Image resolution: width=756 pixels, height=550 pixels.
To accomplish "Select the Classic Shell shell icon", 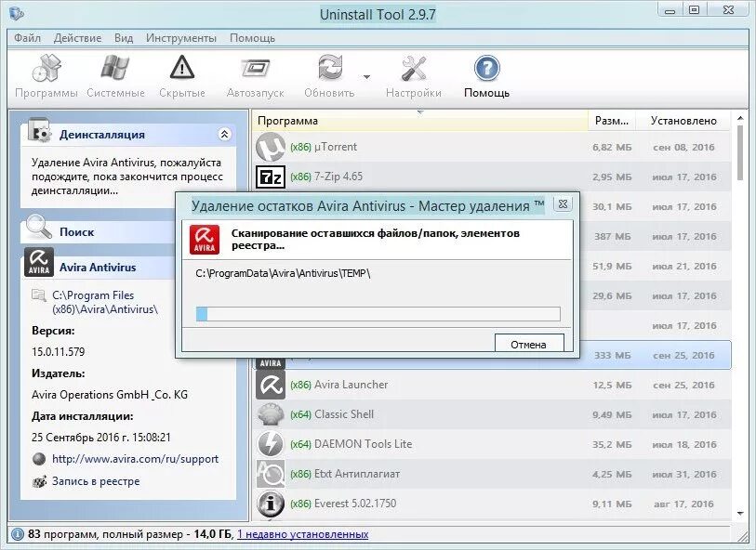I will tap(271, 414).
